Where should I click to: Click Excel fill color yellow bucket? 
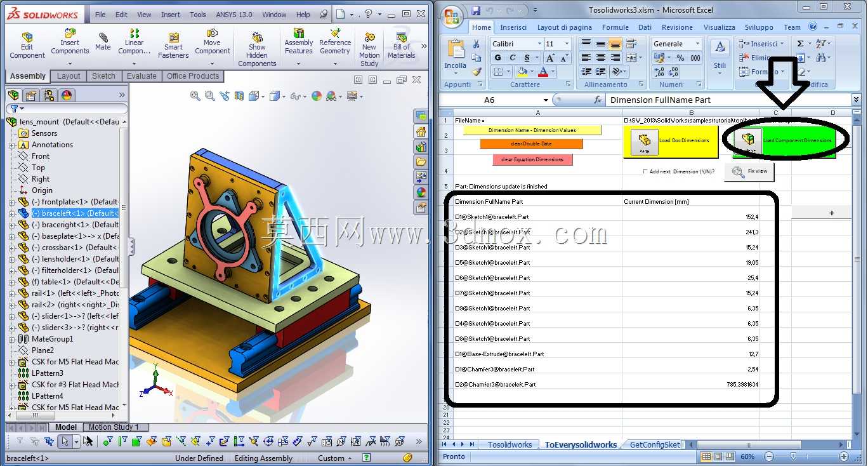[x=522, y=72]
